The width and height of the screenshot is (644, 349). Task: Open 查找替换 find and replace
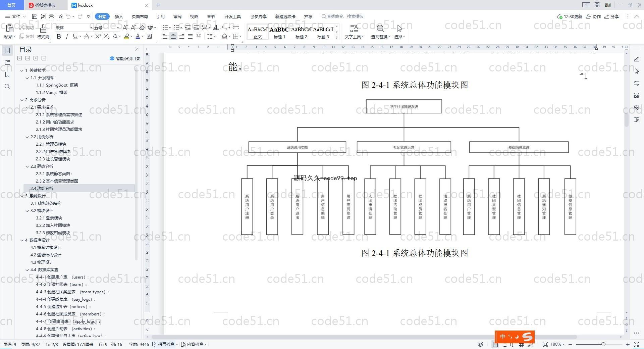coord(380,32)
